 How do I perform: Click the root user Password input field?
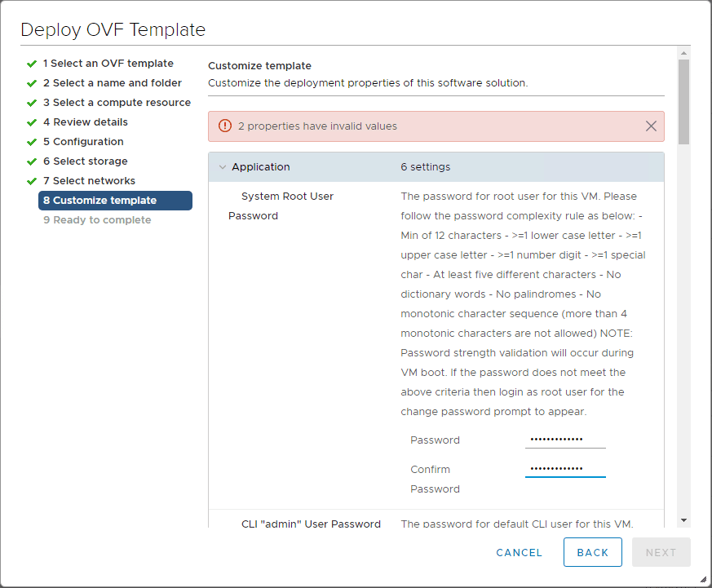565,440
